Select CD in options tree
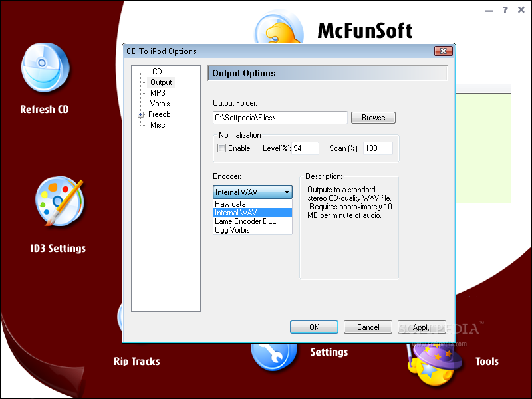Viewport: 532px width, 399px height. (157, 72)
